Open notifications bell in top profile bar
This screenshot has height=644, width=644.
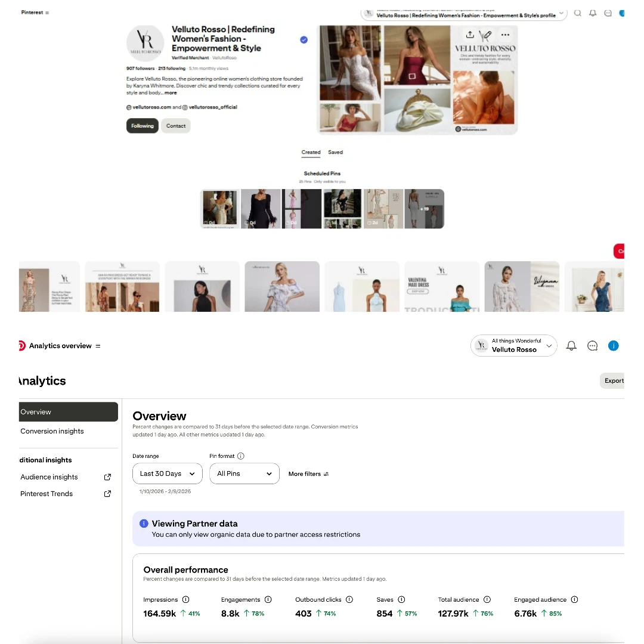[593, 13]
